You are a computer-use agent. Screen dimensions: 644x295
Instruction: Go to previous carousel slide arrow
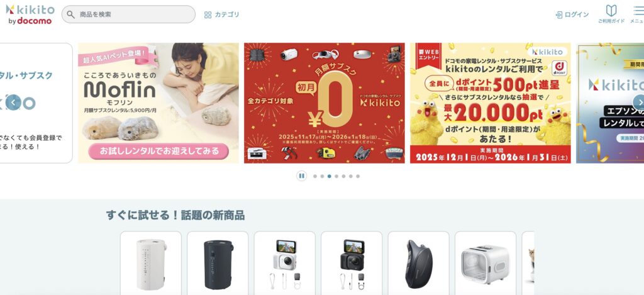coord(13,103)
